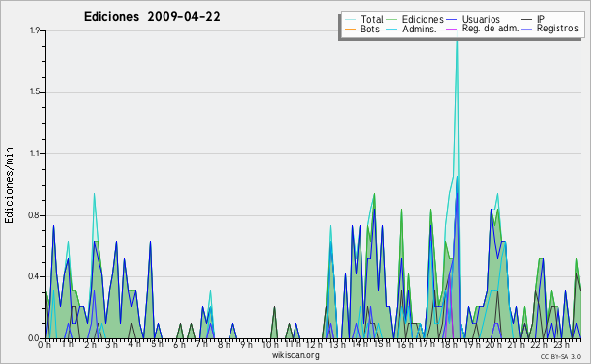Click the Usuarios legend entry

point(474,19)
